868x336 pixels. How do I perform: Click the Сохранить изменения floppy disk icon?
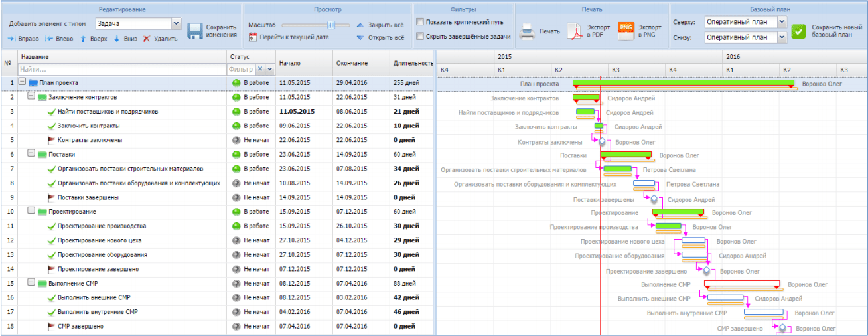coord(194,31)
